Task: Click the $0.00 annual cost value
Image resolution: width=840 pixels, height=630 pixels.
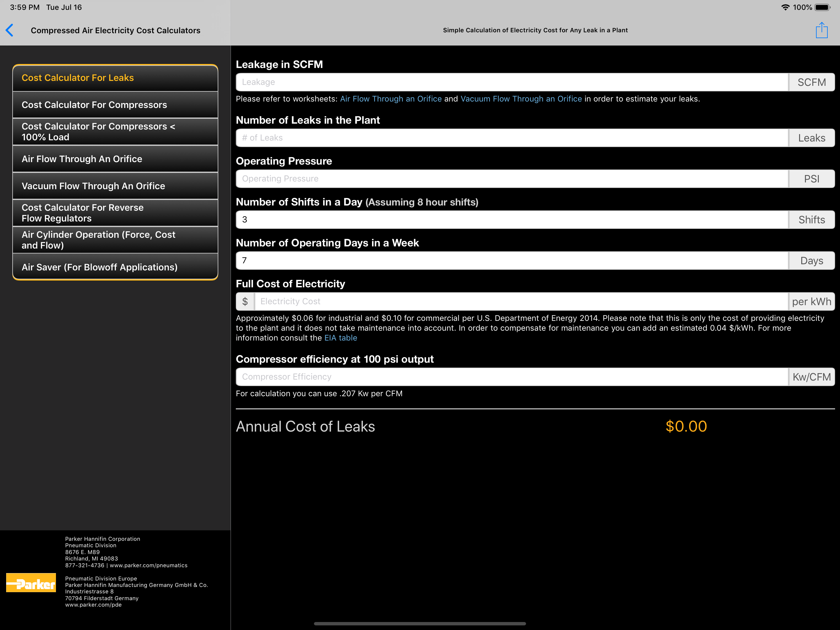Action: click(x=686, y=426)
